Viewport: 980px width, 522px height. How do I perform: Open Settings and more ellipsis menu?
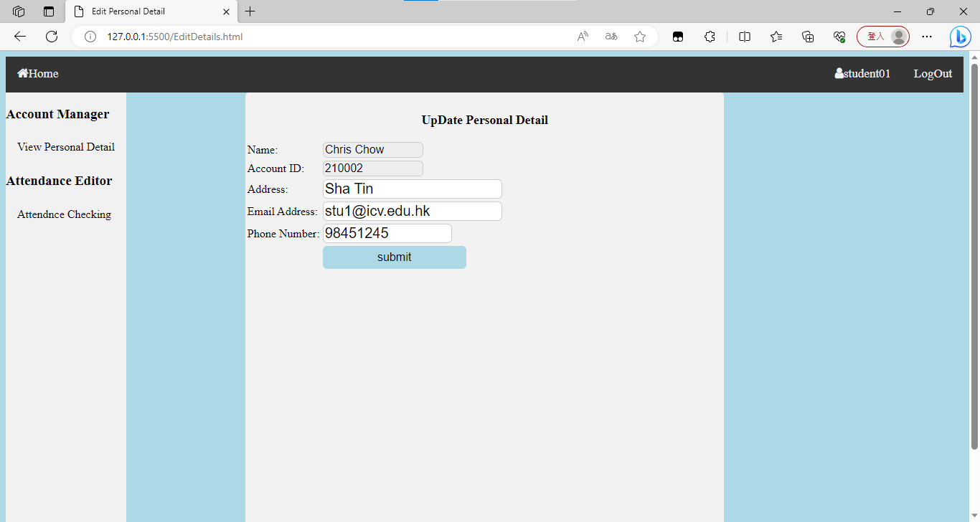pos(927,37)
